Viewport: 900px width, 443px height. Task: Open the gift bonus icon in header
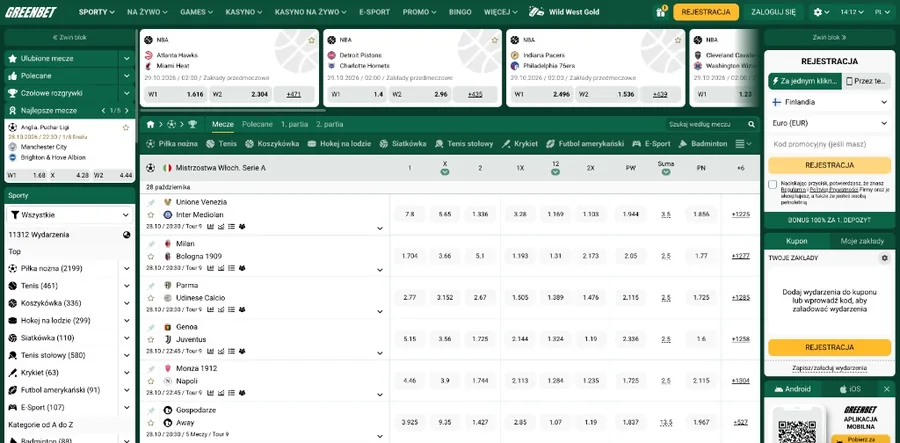(x=660, y=12)
